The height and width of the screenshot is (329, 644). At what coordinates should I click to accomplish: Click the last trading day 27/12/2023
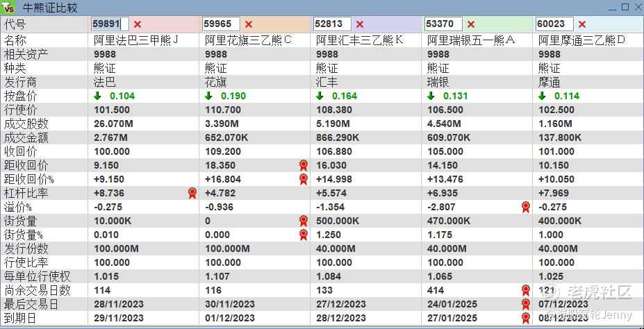click(x=341, y=305)
